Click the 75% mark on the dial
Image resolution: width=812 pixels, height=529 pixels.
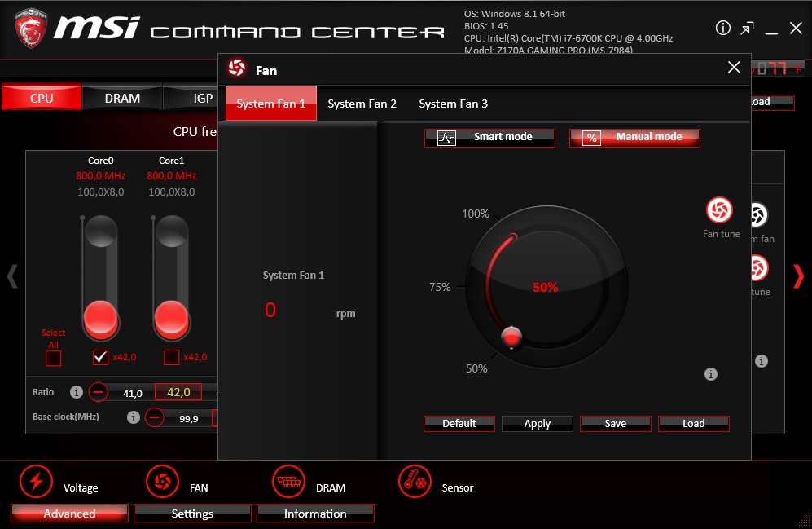tap(440, 287)
